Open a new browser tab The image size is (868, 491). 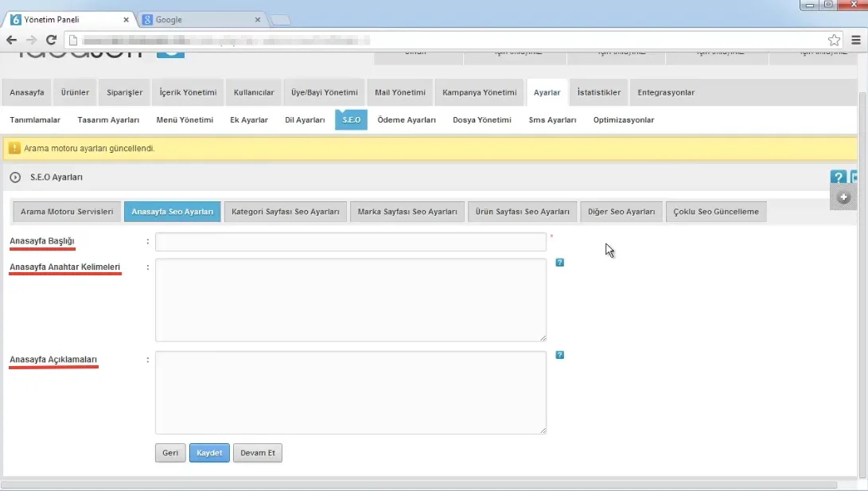(x=280, y=21)
